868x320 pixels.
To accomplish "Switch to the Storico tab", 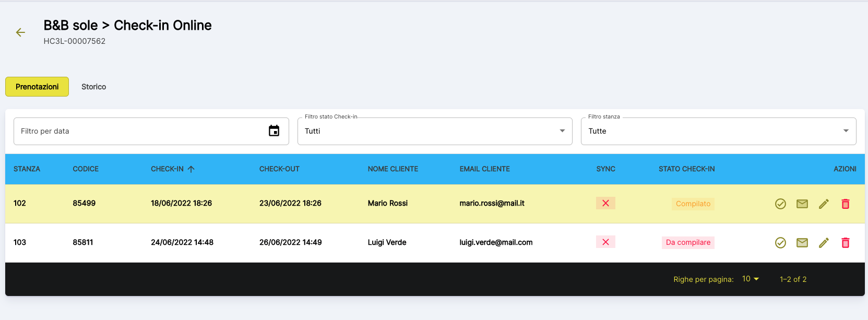I will tap(93, 87).
